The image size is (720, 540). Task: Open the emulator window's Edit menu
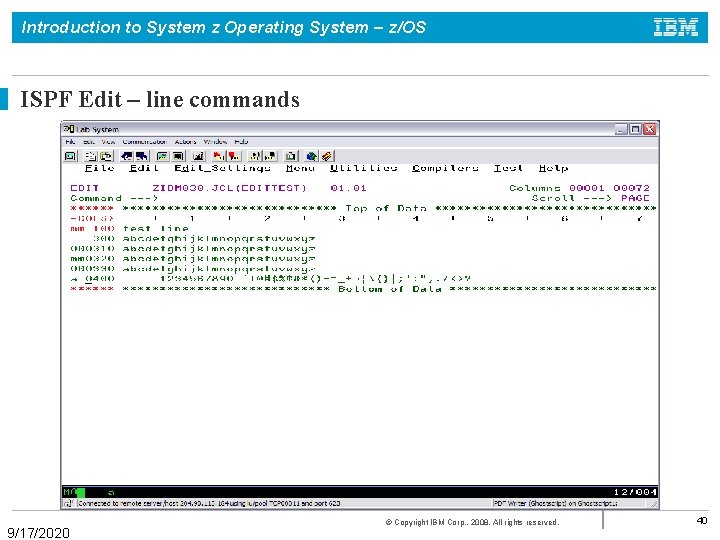tap(89, 142)
